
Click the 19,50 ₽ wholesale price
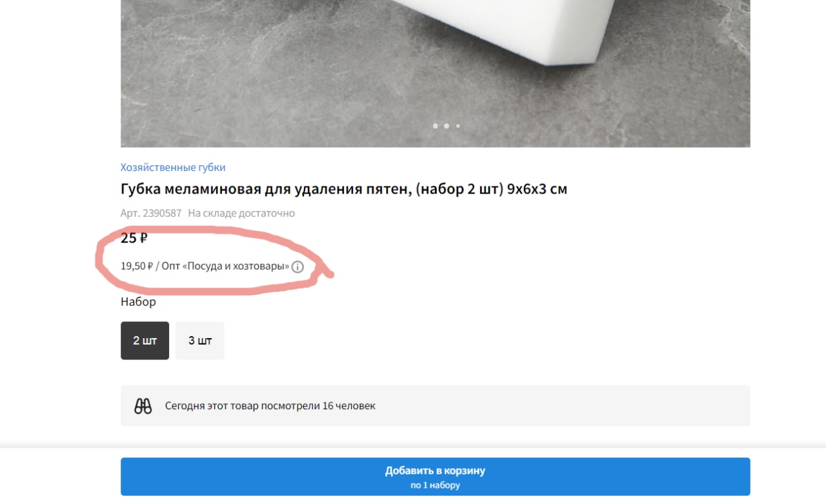coord(137,266)
